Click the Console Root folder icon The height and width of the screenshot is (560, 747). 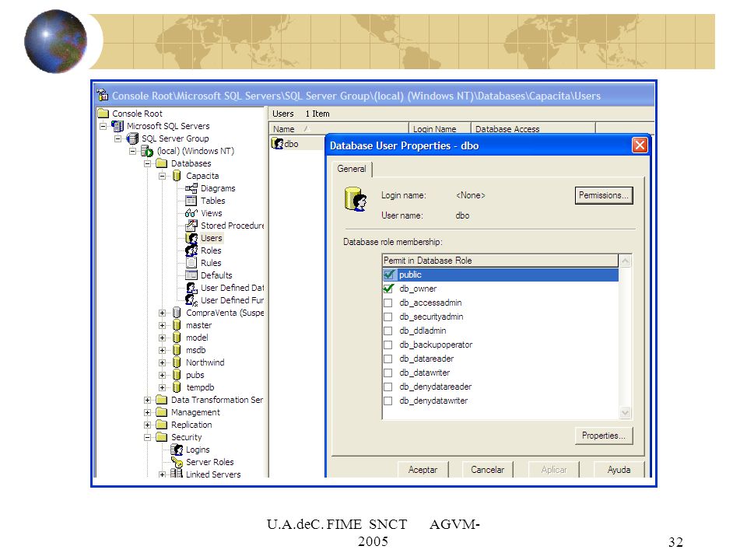[103, 114]
